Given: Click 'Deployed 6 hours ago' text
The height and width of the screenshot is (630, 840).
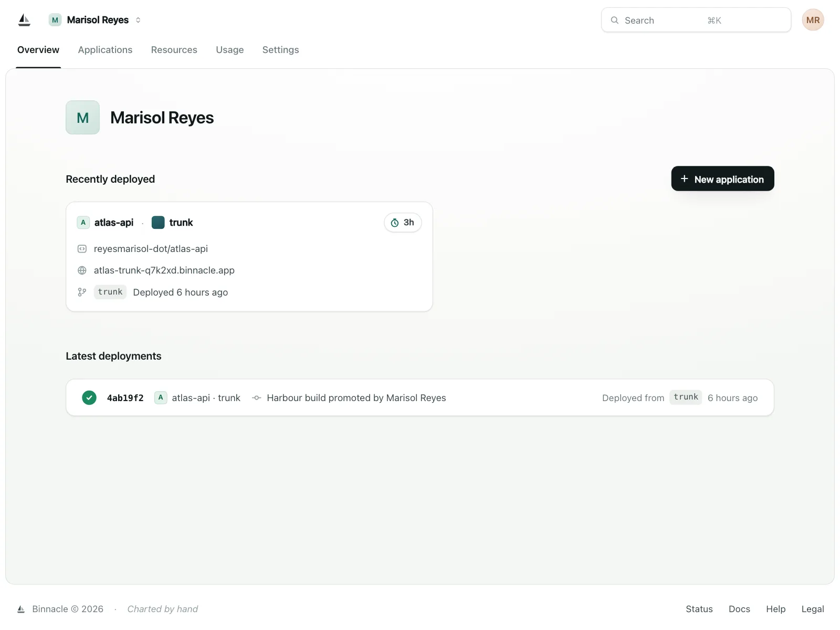Looking at the screenshot, I should (x=181, y=292).
